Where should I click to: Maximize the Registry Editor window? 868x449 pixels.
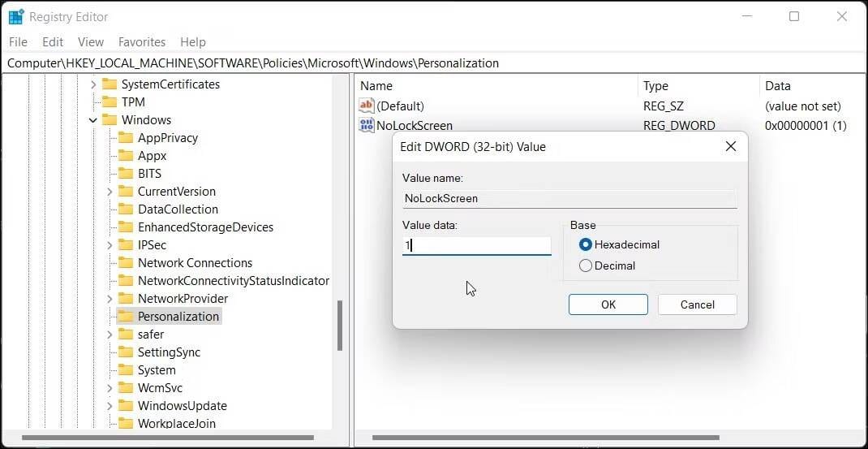click(794, 16)
